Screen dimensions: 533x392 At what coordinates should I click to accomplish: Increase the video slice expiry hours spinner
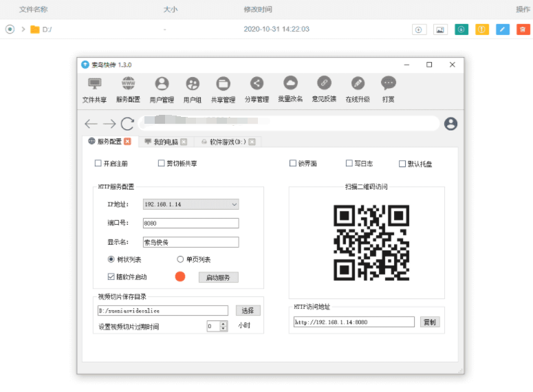224,324
